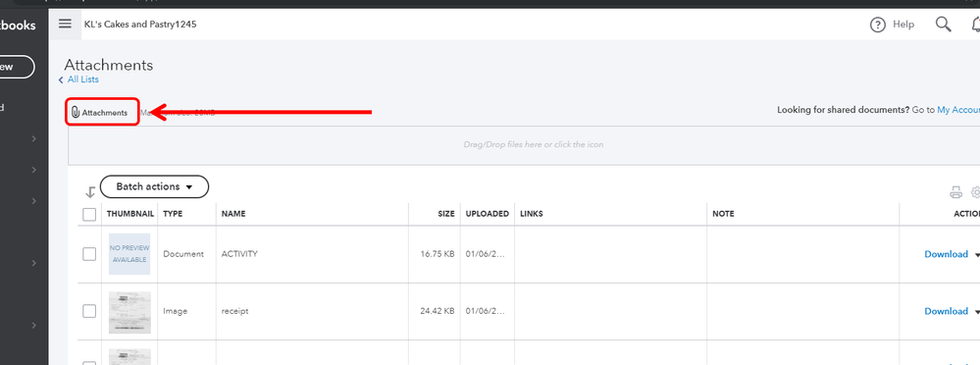Click the sort arrow beside Batch actions
This screenshot has width=980, height=365.
pyautogui.click(x=90, y=192)
